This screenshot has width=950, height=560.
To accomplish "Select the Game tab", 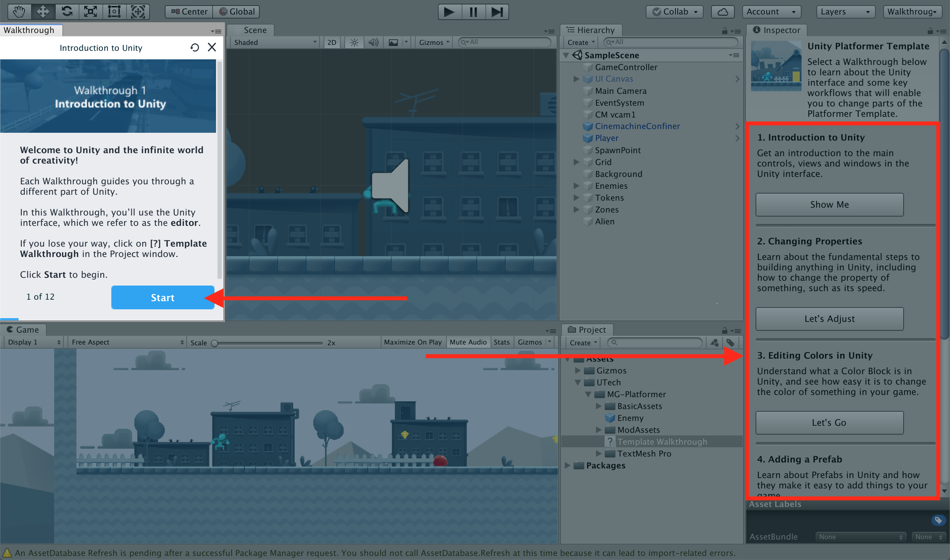I will click(x=23, y=330).
